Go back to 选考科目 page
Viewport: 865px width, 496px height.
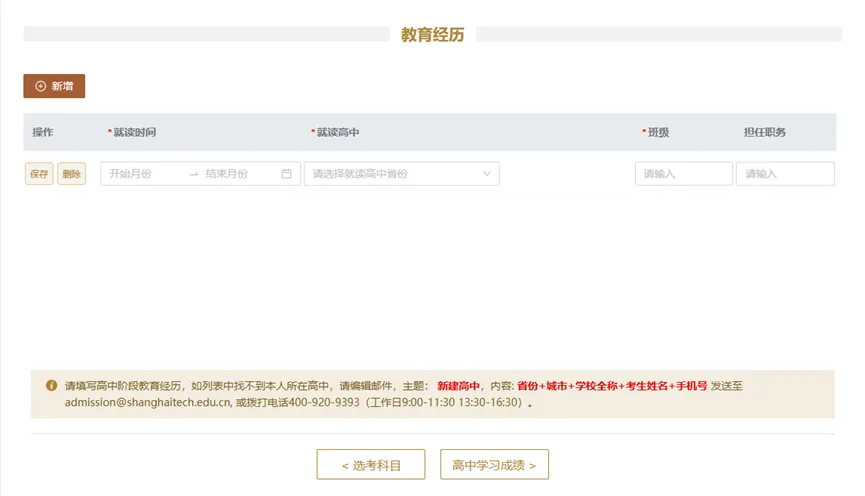(x=371, y=465)
